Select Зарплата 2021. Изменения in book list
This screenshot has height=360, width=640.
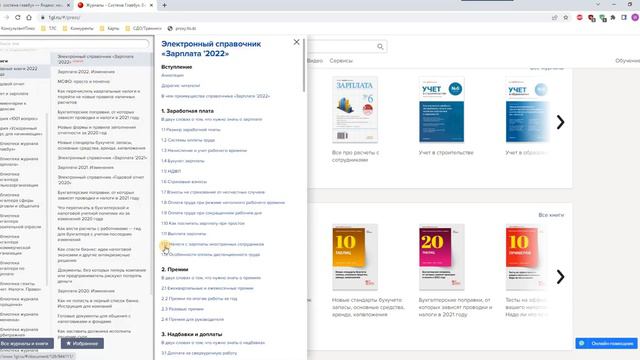86,168
